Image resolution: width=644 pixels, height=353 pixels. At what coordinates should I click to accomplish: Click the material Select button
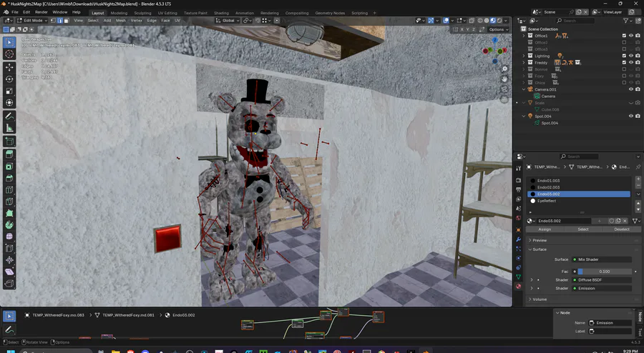click(583, 229)
